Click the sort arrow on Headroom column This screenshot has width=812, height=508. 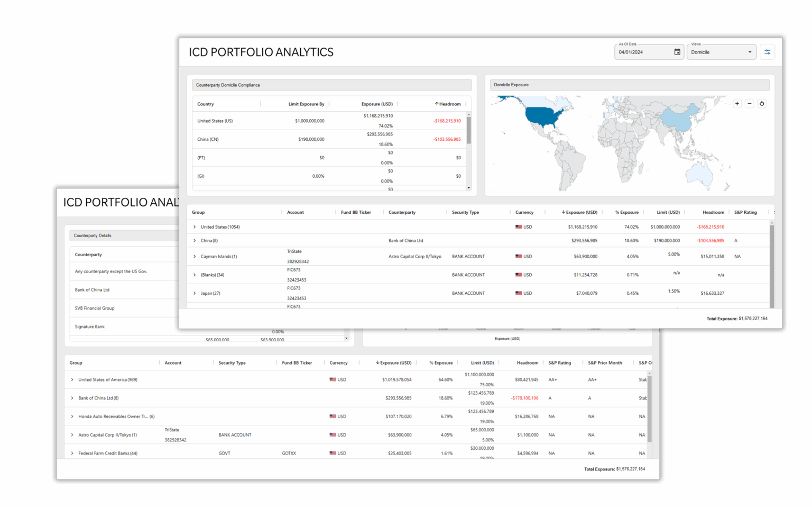click(436, 104)
